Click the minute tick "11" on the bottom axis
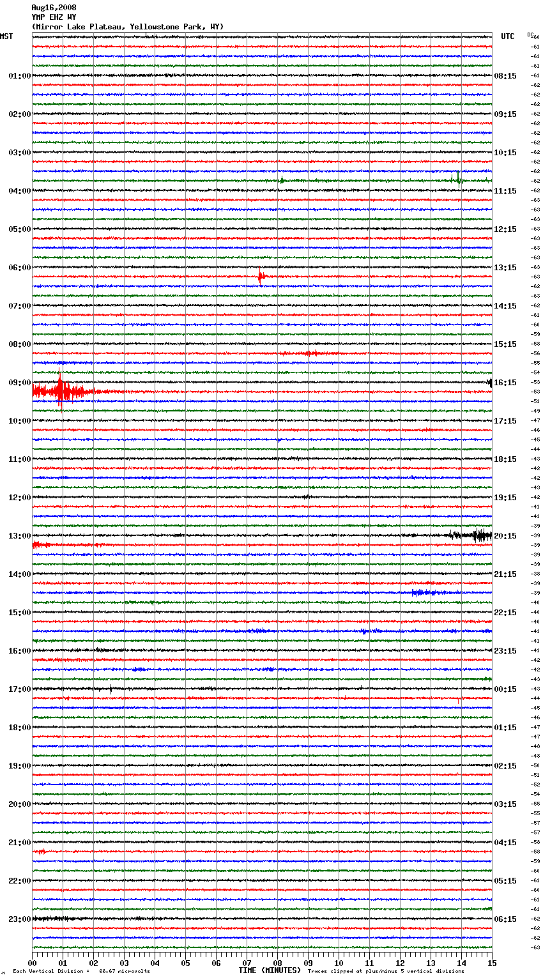The height and width of the screenshot is (980, 543). (x=369, y=963)
